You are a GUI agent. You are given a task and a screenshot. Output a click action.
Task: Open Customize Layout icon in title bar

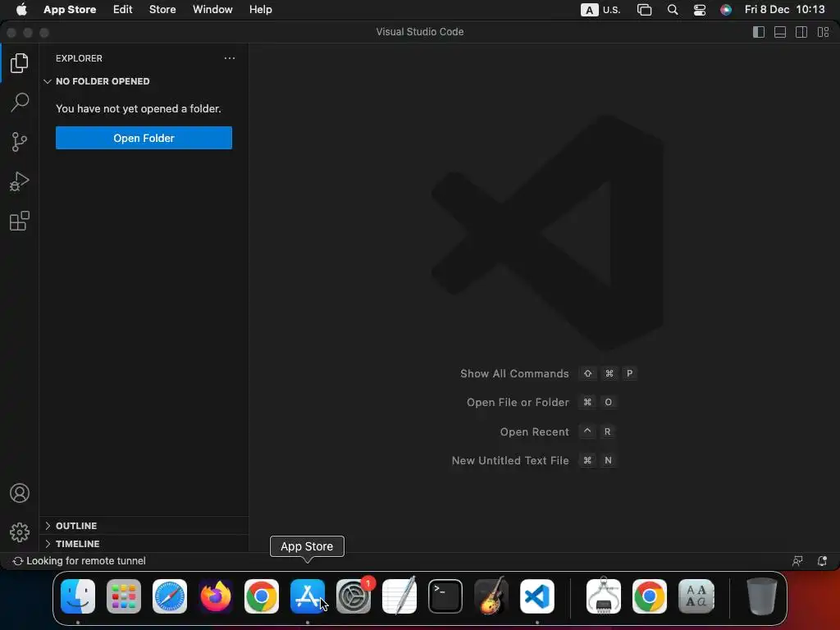824,32
